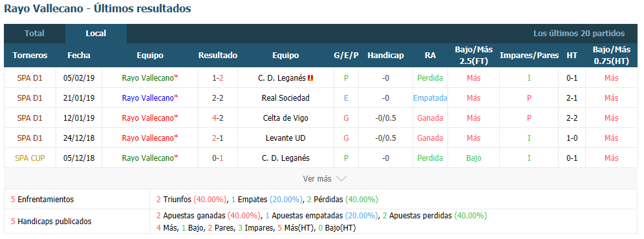Open Los últimos 20 partidos selector
This screenshot has height=239, width=644.
[x=579, y=34]
